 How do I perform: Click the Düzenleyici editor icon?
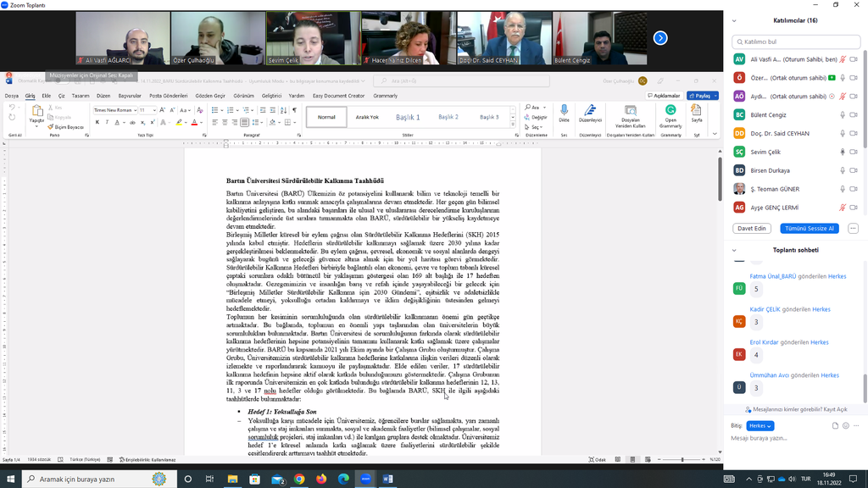pos(590,111)
